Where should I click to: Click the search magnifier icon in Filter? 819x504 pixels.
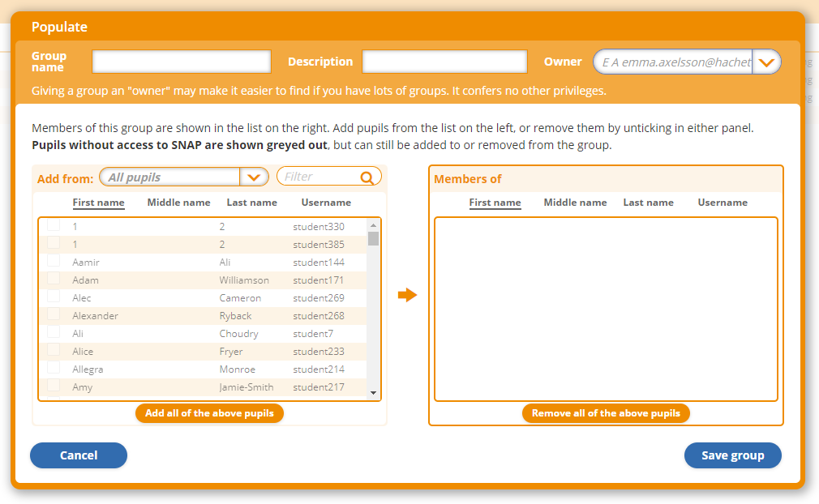pos(367,177)
